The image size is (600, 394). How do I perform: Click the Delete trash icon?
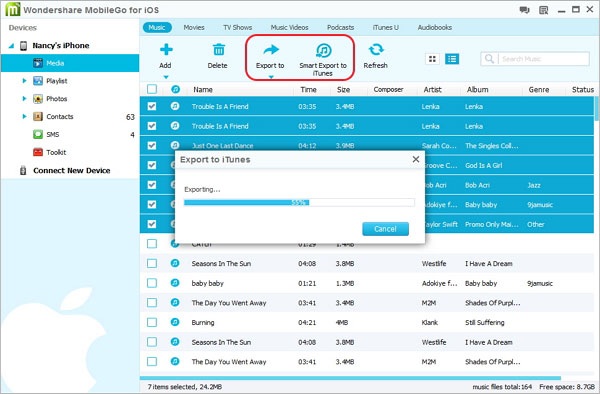218,50
